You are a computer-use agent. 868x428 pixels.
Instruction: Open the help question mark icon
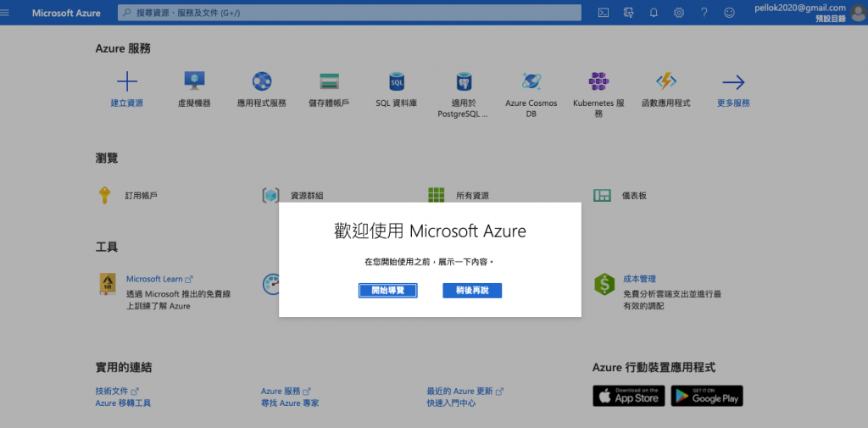click(x=704, y=13)
